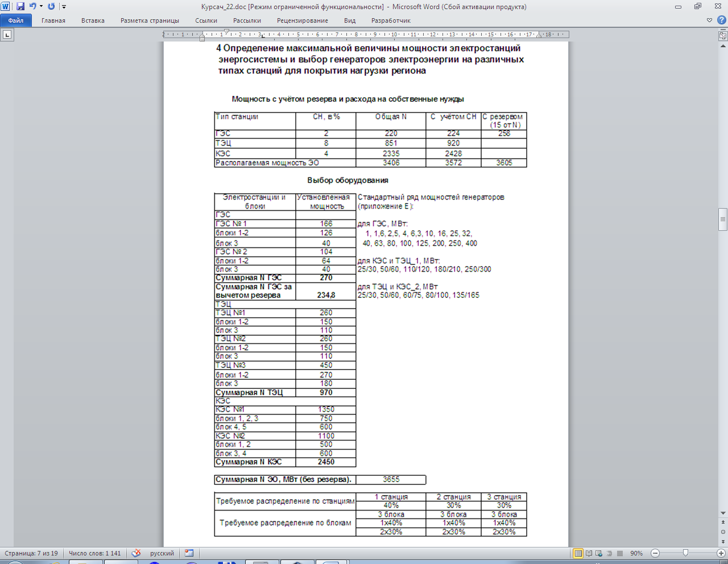Image resolution: width=728 pixels, height=564 pixels.
Task: Open word count Число слов: 1 141
Action: coord(95,553)
